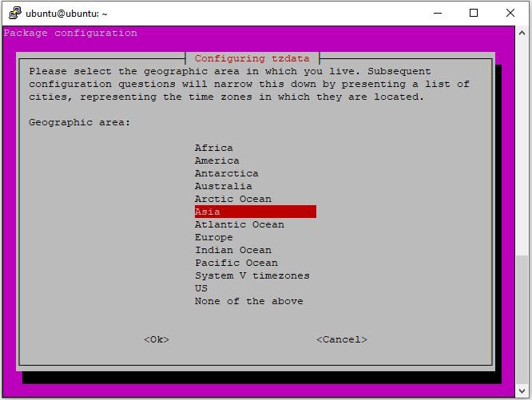Maximize the terminal window
Viewport: 532px width, 400px height.
coord(474,13)
